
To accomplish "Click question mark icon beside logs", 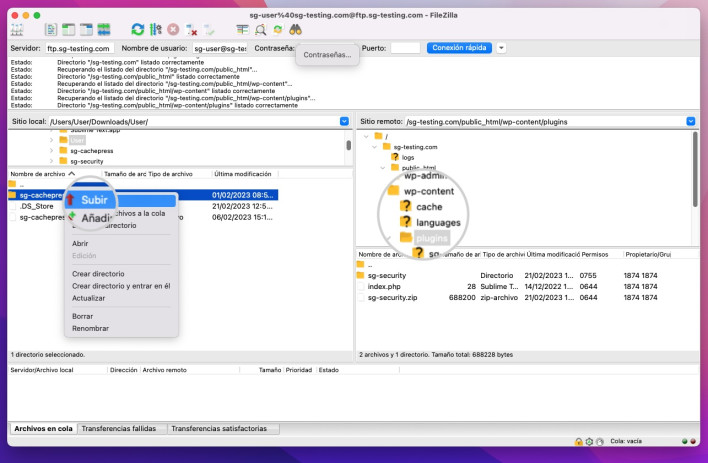I will point(395,157).
